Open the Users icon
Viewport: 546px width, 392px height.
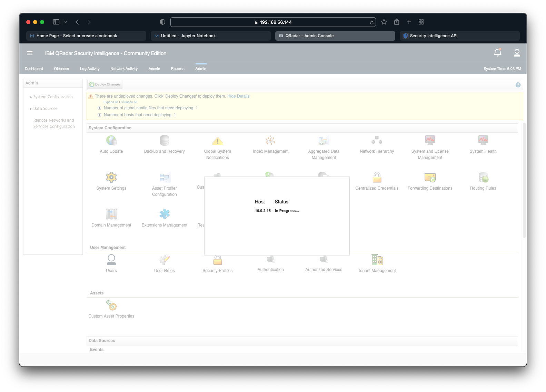(x=111, y=260)
